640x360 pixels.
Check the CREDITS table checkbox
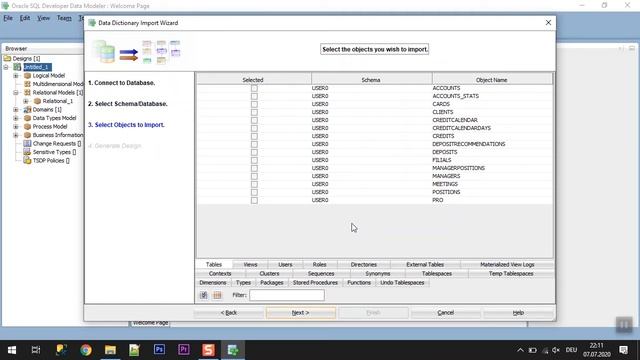coord(254,136)
